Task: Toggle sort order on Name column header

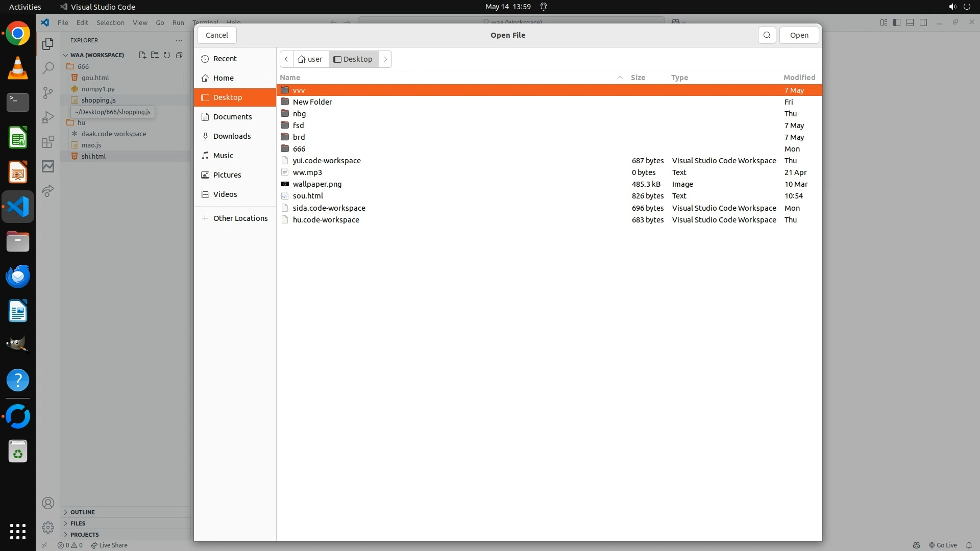Action: (x=290, y=78)
